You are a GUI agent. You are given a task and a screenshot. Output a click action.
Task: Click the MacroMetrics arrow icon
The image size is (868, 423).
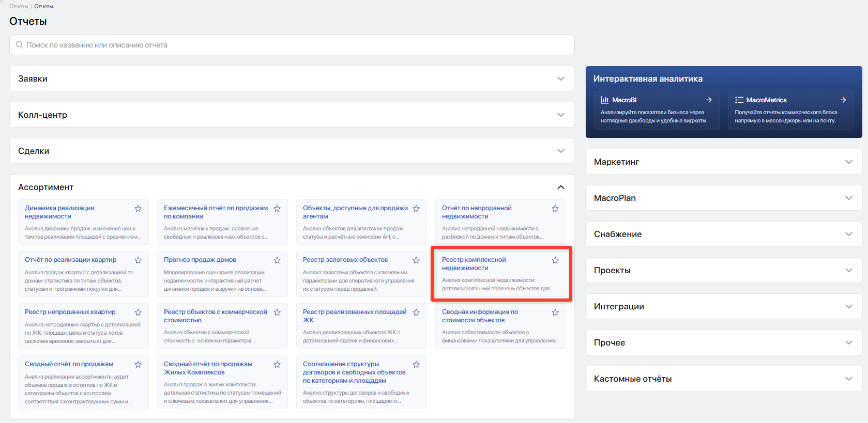coord(843,100)
